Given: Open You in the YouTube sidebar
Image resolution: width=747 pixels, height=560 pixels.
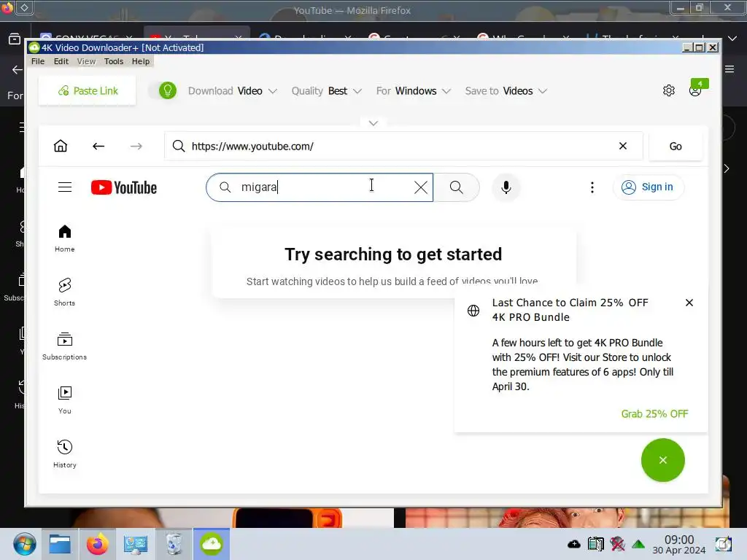Looking at the screenshot, I should point(65,400).
